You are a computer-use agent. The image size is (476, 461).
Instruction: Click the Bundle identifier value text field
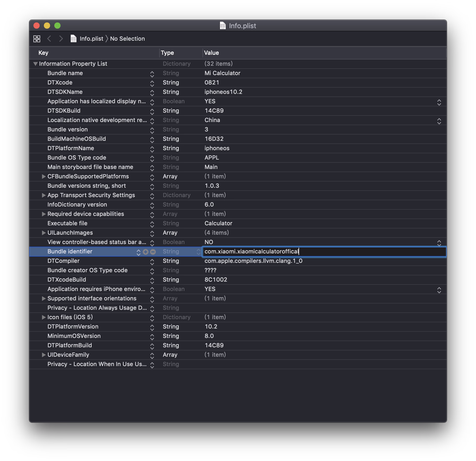click(x=324, y=252)
